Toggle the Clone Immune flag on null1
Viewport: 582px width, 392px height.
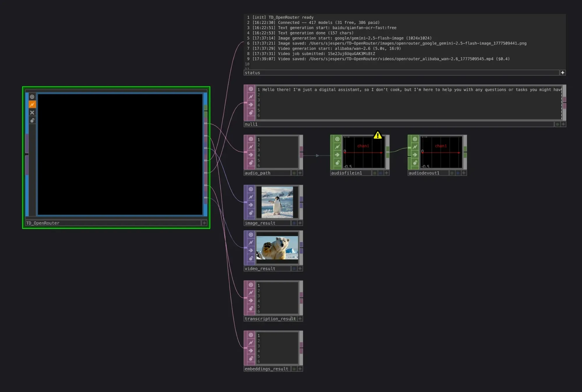[251, 97]
